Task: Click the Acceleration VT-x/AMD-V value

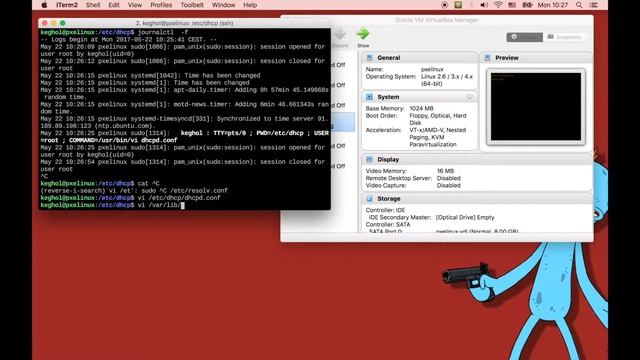Action: click(x=438, y=137)
